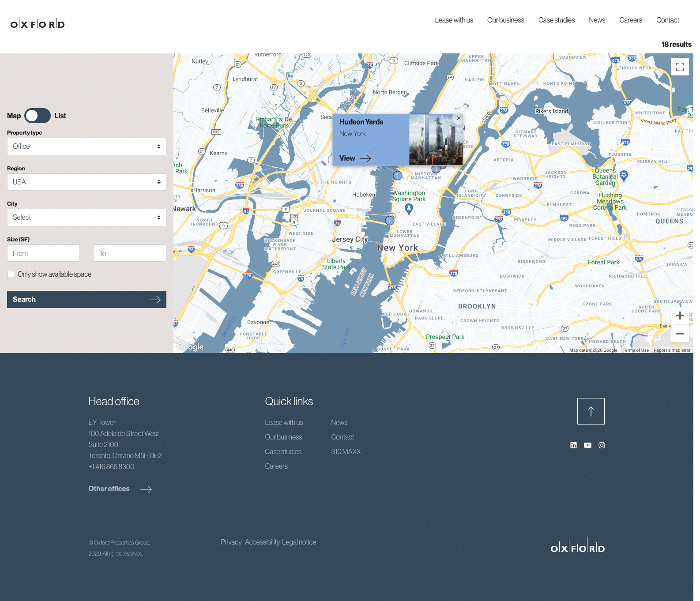Click footer Our business link
Image resolution: width=700 pixels, height=601 pixels.
point(283,437)
